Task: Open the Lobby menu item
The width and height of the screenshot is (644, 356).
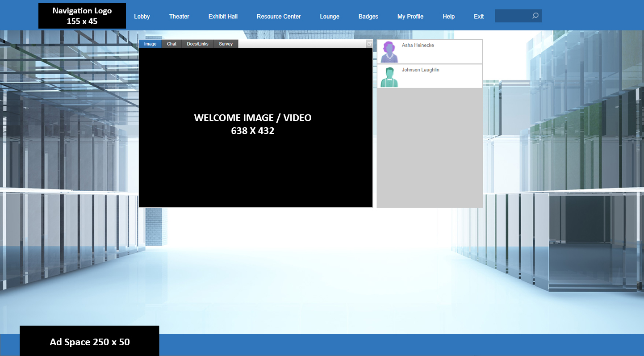Action: point(142,17)
